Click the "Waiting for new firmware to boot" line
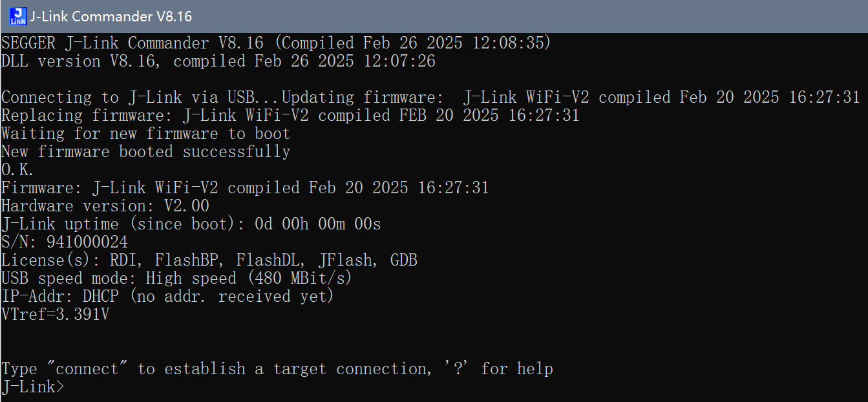Image resolution: width=868 pixels, height=402 pixels. click(x=146, y=134)
